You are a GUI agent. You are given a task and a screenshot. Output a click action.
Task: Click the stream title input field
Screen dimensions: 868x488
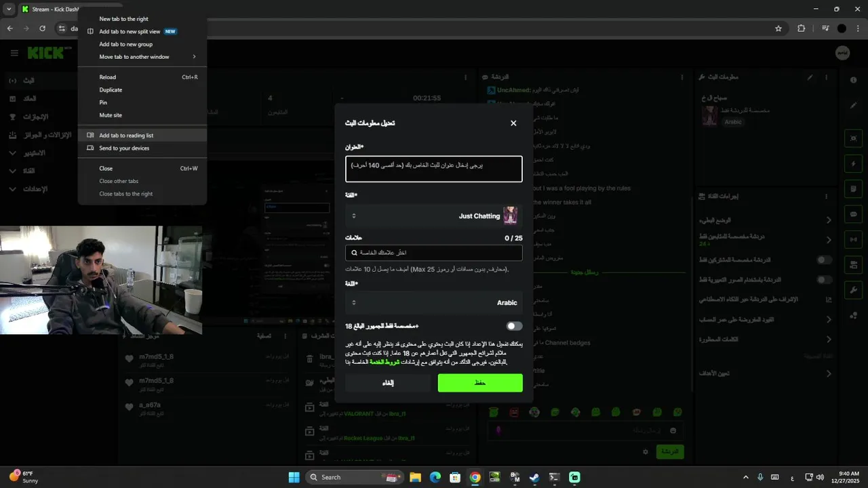[434, 169]
